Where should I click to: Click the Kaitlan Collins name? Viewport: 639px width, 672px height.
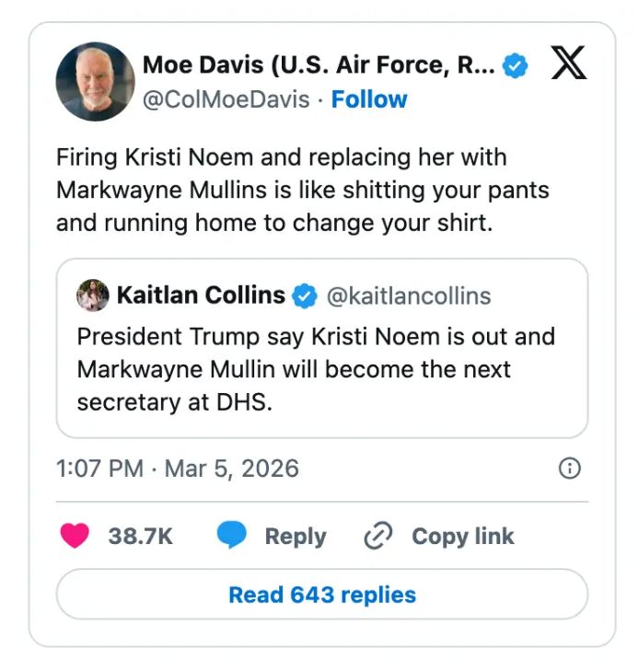tap(201, 295)
